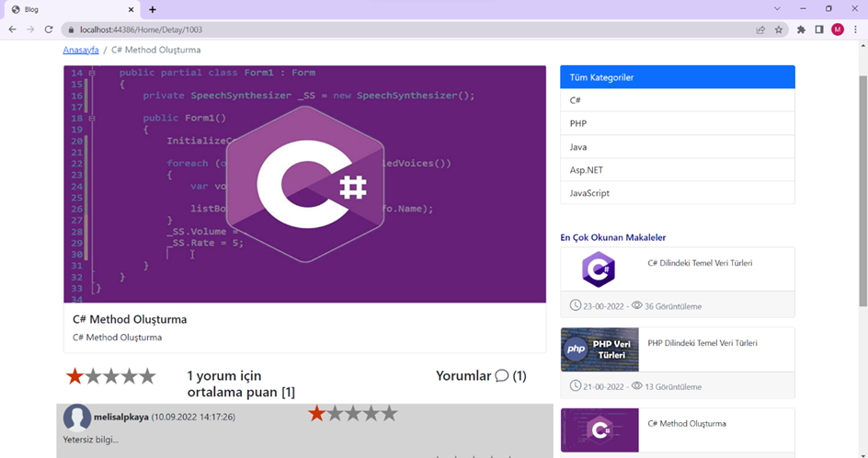This screenshot has height=458, width=868.
Task: Click the purple C# Method thumbnail
Action: [x=600, y=430]
